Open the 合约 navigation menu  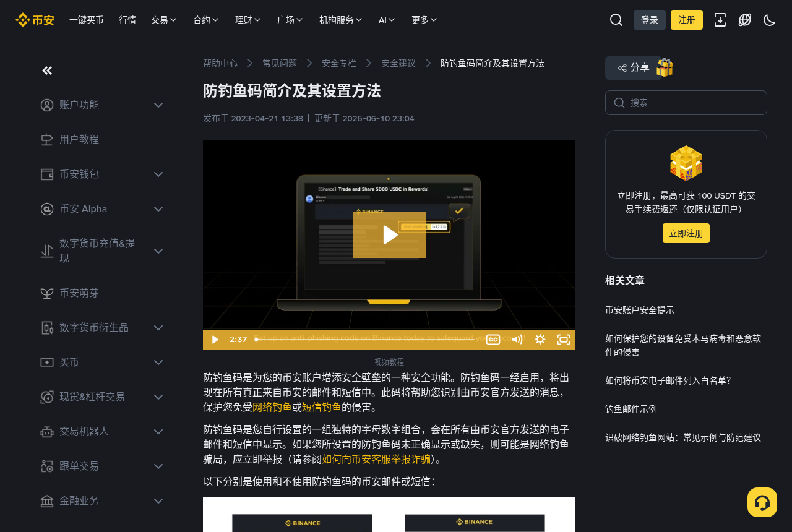click(x=206, y=20)
